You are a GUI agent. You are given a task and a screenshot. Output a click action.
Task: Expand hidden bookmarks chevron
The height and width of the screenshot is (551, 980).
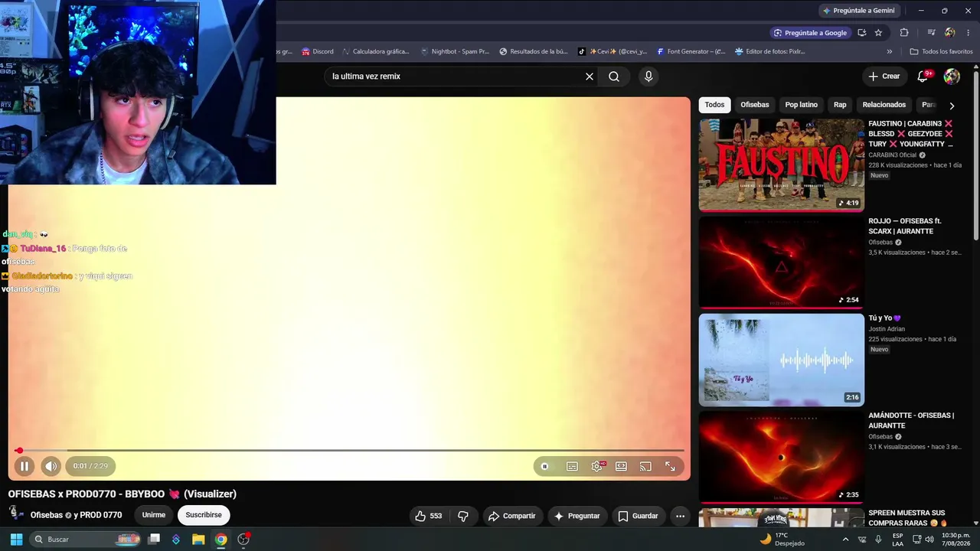pyautogui.click(x=890, y=52)
